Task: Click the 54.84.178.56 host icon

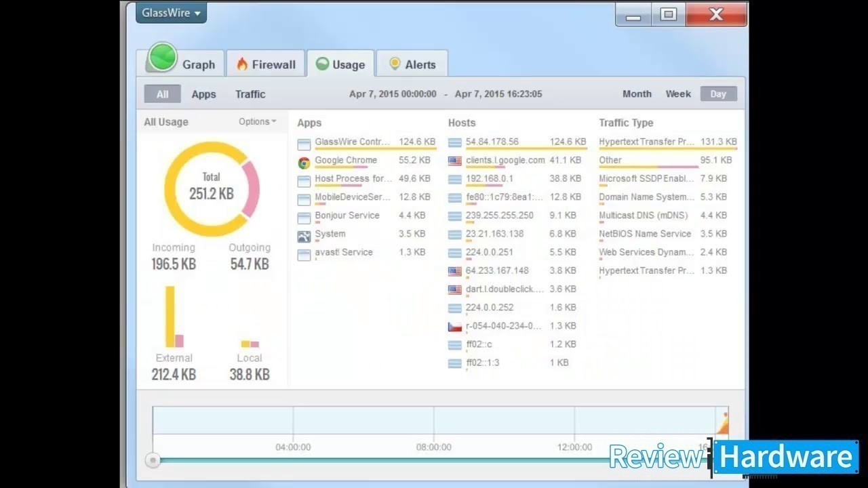Action: (455, 142)
